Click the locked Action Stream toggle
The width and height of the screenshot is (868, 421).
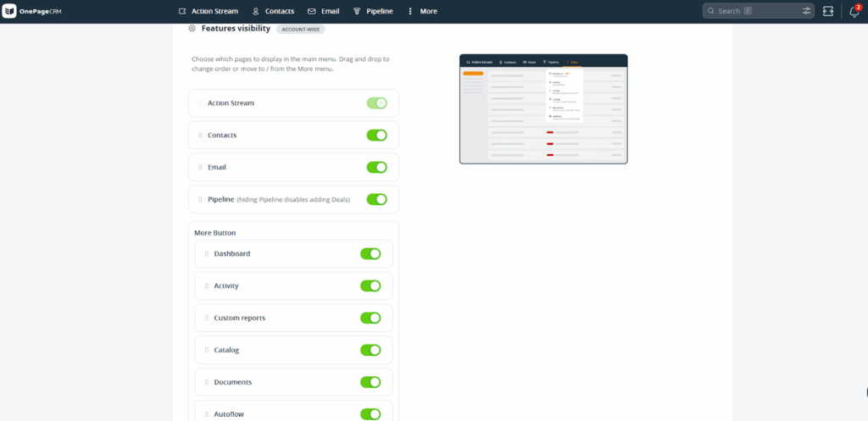point(376,102)
